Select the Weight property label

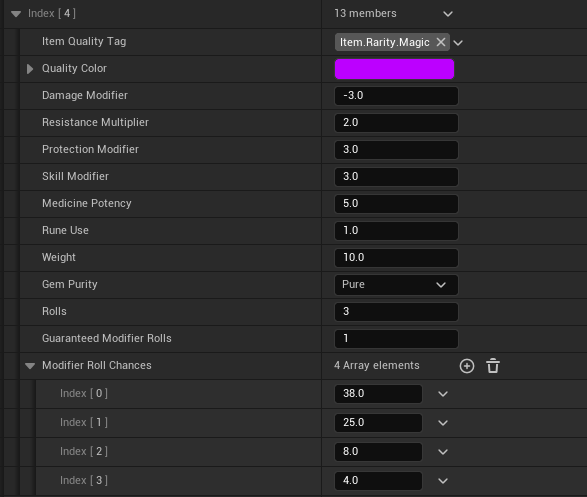pyautogui.click(x=59, y=257)
